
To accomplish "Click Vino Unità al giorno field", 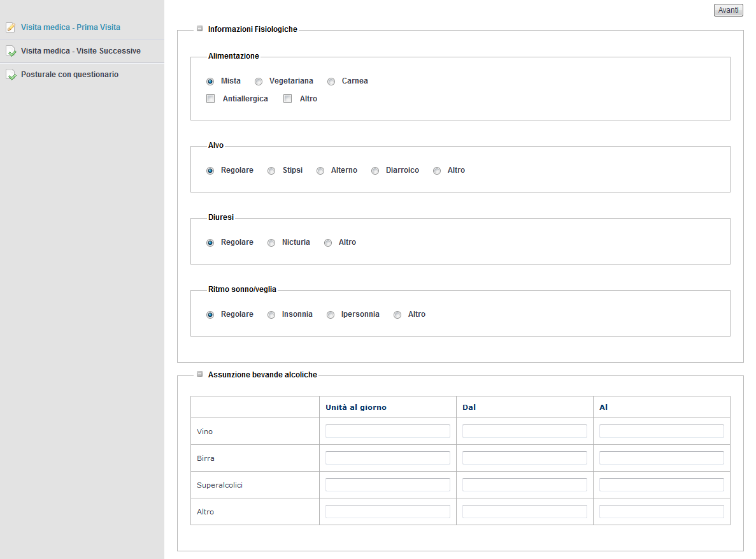I will point(388,431).
